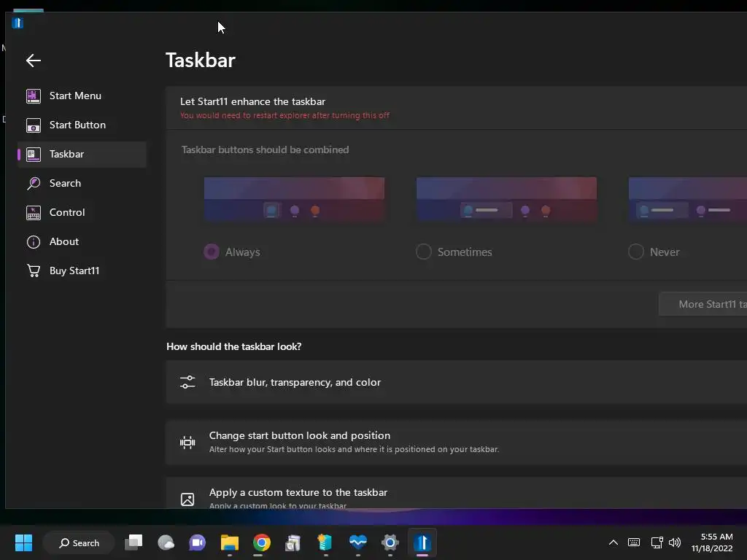Click the touch keyboard tray icon
Image resolution: width=747 pixels, height=560 pixels.
(634, 542)
